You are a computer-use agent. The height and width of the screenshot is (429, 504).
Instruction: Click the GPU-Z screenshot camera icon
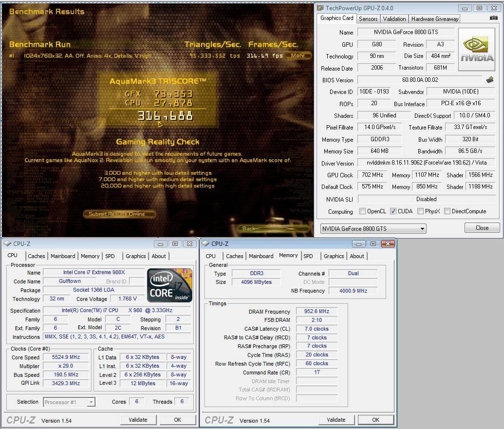click(x=493, y=18)
